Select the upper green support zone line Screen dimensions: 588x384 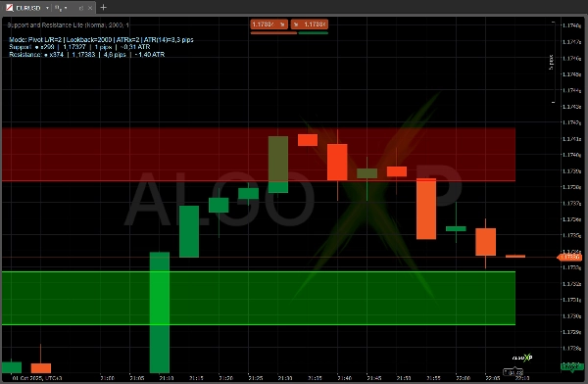[259, 271]
